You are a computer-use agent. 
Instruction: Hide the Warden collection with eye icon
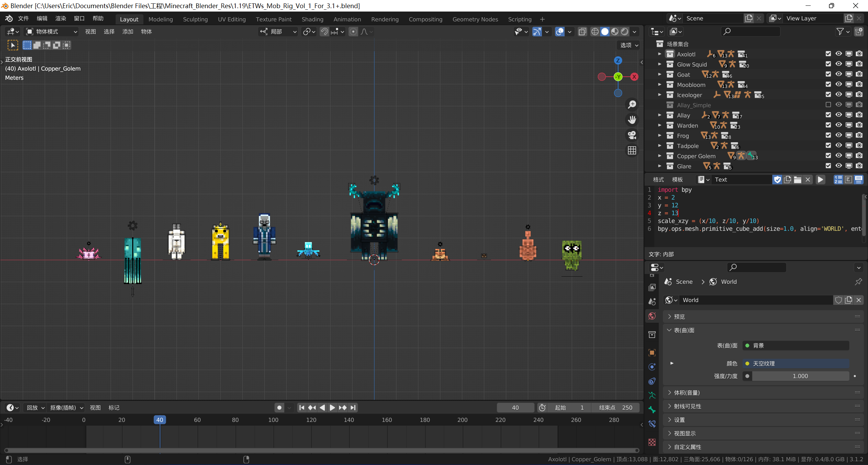[839, 125]
